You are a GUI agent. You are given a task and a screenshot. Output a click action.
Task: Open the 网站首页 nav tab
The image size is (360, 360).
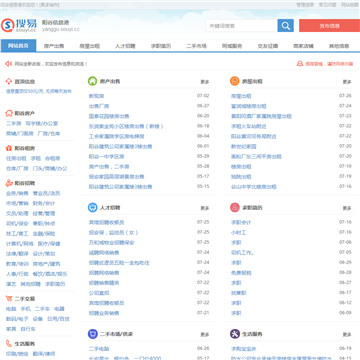[18, 46]
